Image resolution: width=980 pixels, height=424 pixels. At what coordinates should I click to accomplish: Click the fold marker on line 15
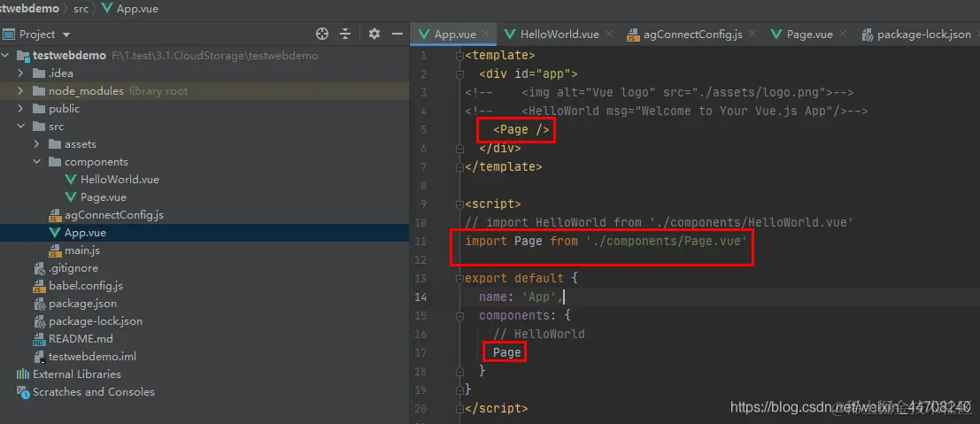(460, 315)
